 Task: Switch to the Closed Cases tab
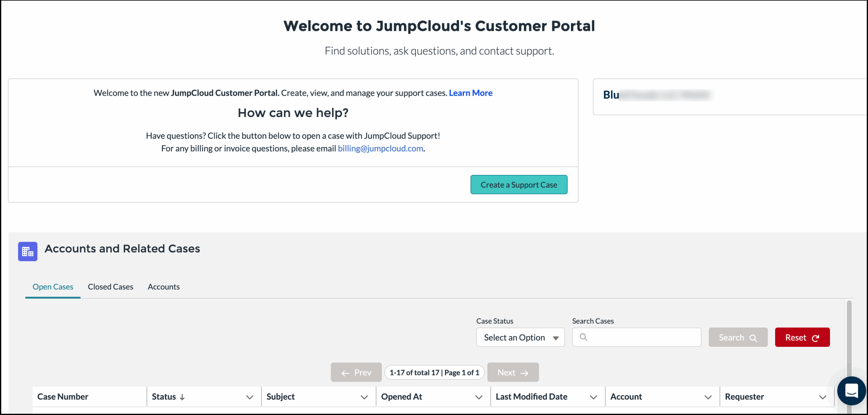point(110,286)
